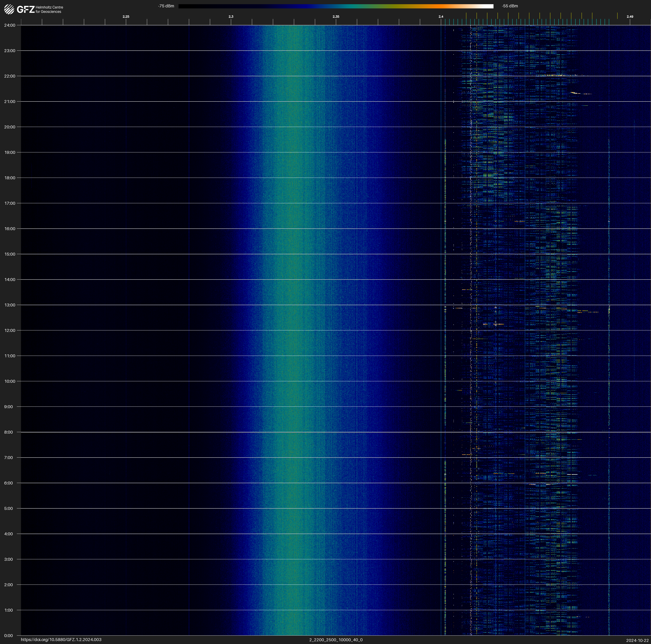Click the 3:00 time axis label
This screenshot has height=644, width=651.
(x=9, y=559)
